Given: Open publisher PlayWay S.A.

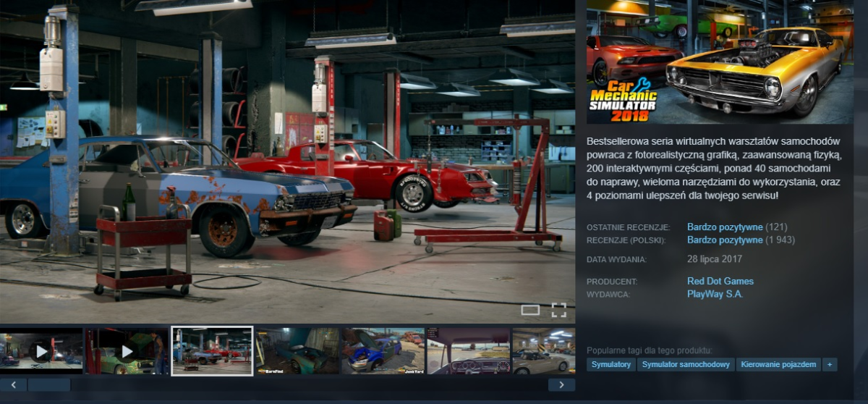Looking at the screenshot, I should coord(715,294).
